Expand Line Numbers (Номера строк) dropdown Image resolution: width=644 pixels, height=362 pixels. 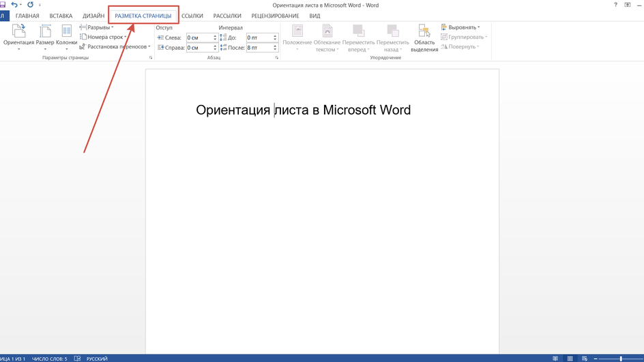tap(103, 37)
